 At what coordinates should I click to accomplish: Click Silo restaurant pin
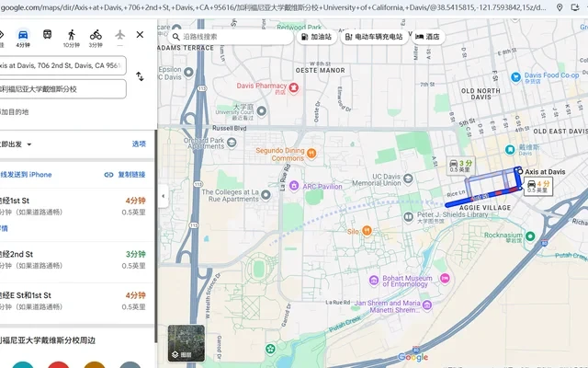coord(367,231)
